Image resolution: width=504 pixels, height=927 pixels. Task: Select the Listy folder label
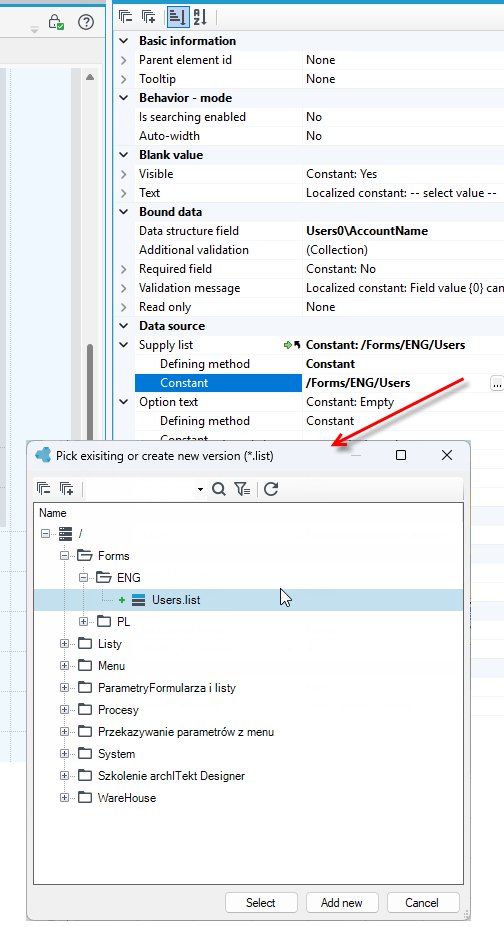110,644
